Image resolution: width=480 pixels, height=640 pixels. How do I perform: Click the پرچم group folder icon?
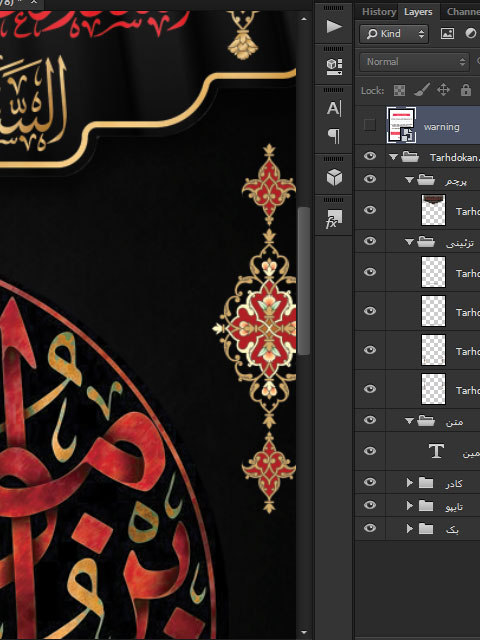(426, 179)
